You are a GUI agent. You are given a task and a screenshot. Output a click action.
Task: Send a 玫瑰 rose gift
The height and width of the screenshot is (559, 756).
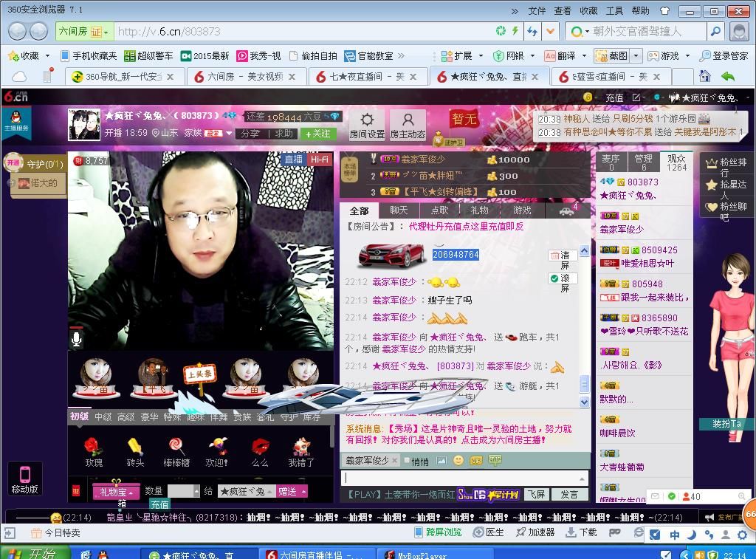pos(94,451)
